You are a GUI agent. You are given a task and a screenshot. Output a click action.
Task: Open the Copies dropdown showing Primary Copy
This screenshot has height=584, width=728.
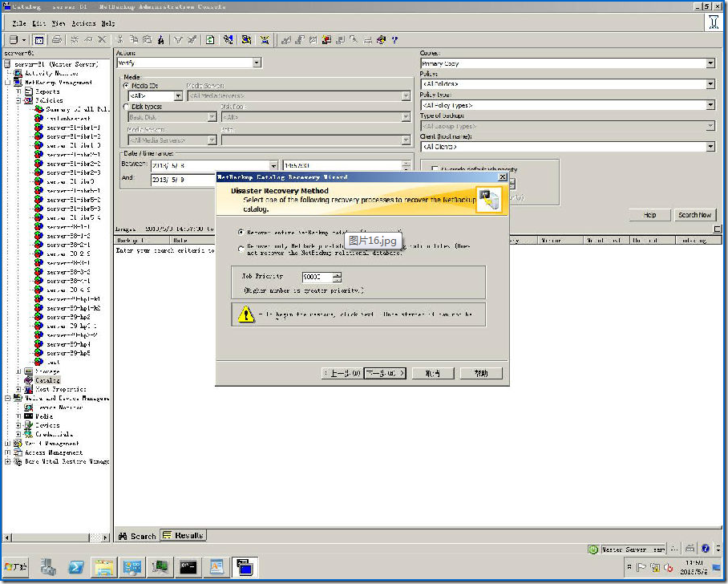[x=710, y=63]
